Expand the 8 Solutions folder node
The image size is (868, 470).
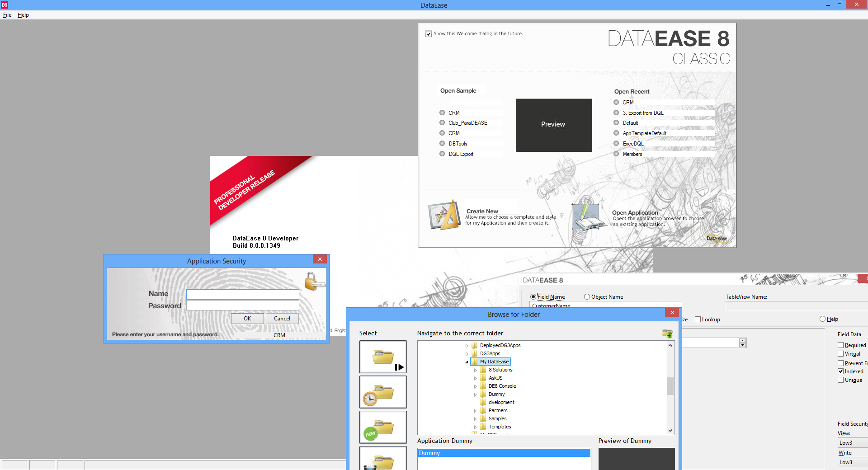pyautogui.click(x=475, y=370)
